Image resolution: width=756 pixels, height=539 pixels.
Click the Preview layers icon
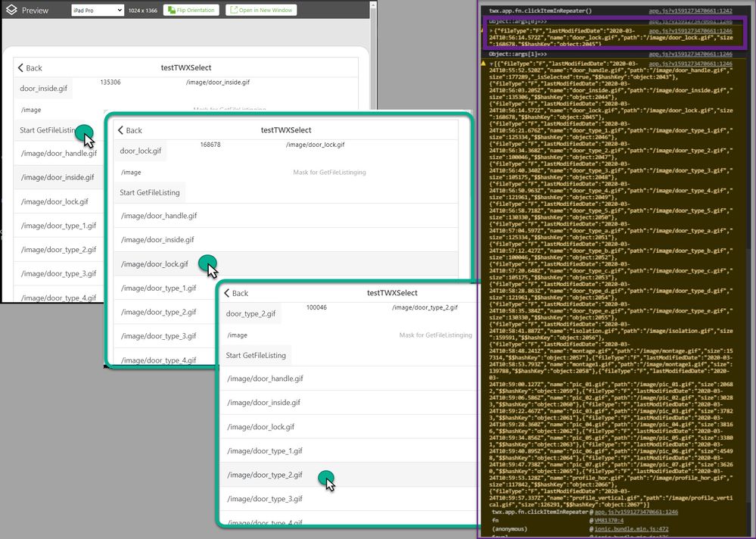click(x=11, y=11)
